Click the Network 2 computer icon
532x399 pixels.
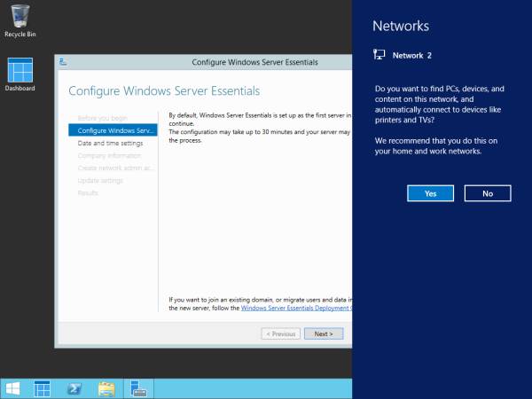[379, 55]
